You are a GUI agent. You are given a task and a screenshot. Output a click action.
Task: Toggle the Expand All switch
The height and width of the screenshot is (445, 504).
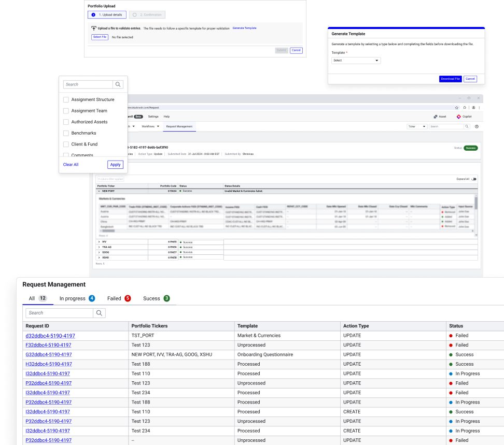(474, 179)
